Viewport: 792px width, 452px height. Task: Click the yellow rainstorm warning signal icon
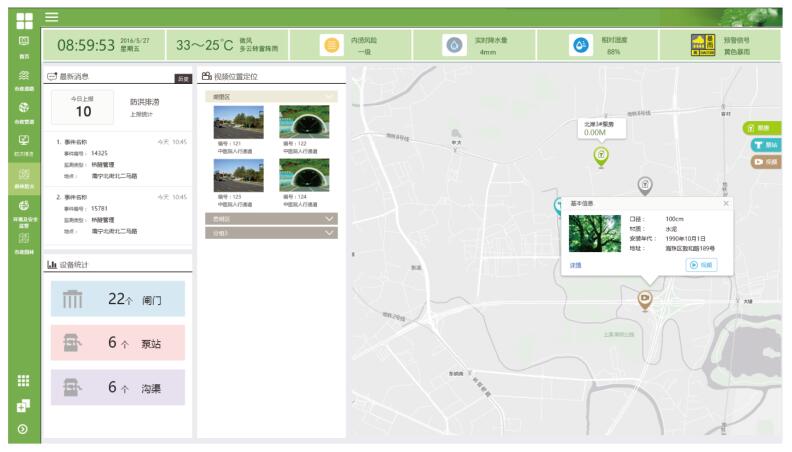click(703, 46)
